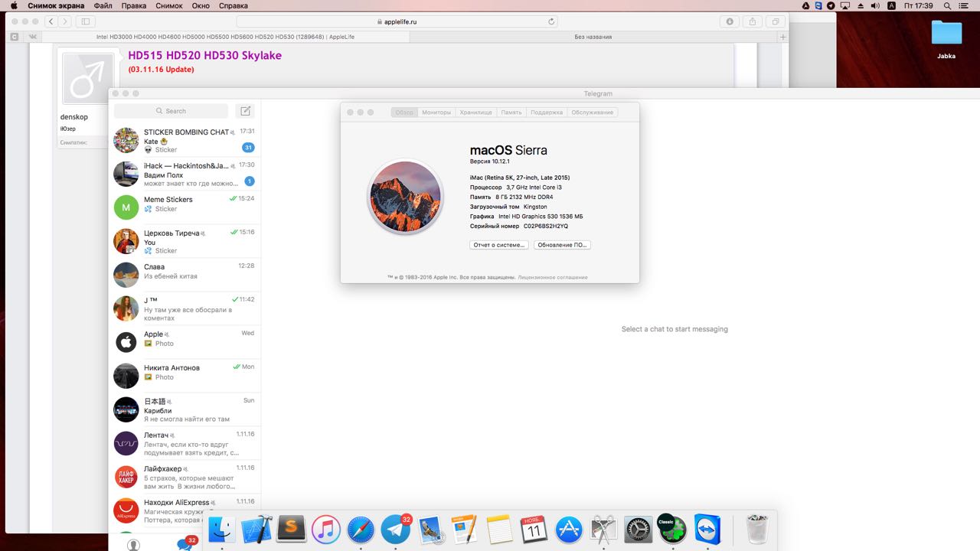980x551 pixels.
Task: Open the Правка menu
Action: coord(134,5)
